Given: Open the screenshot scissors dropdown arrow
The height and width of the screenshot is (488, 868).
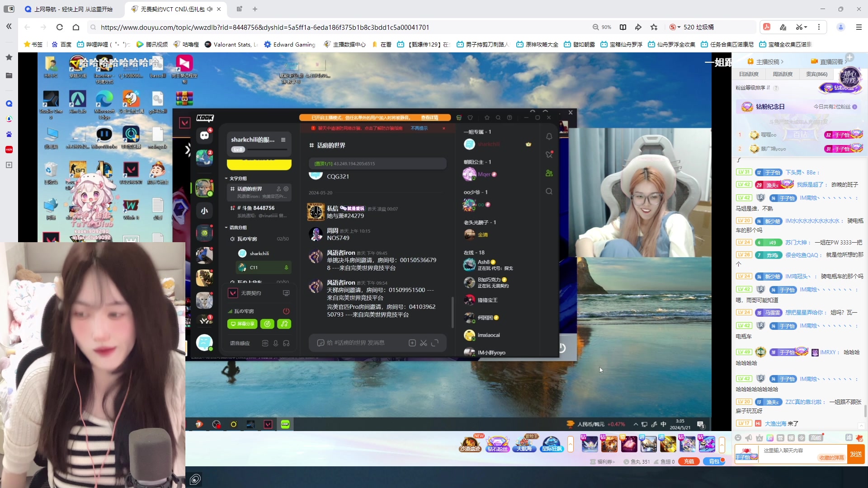Looking at the screenshot, I should (806, 27).
